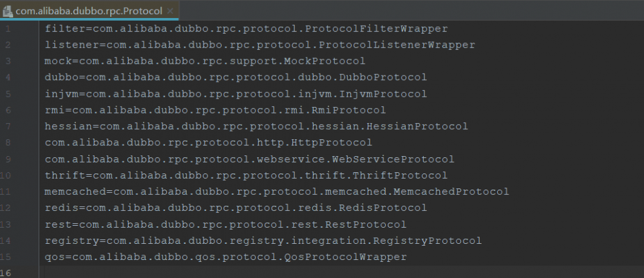Select the com.alibaba.dubbo.rpc.Protocol tab

pos(89,11)
